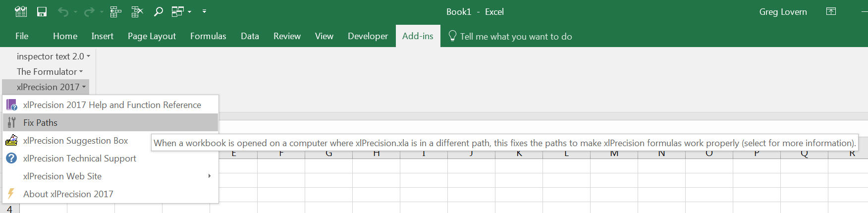Click the Greg Lovern account name
The image size is (868, 213).
click(x=783, y=12)
